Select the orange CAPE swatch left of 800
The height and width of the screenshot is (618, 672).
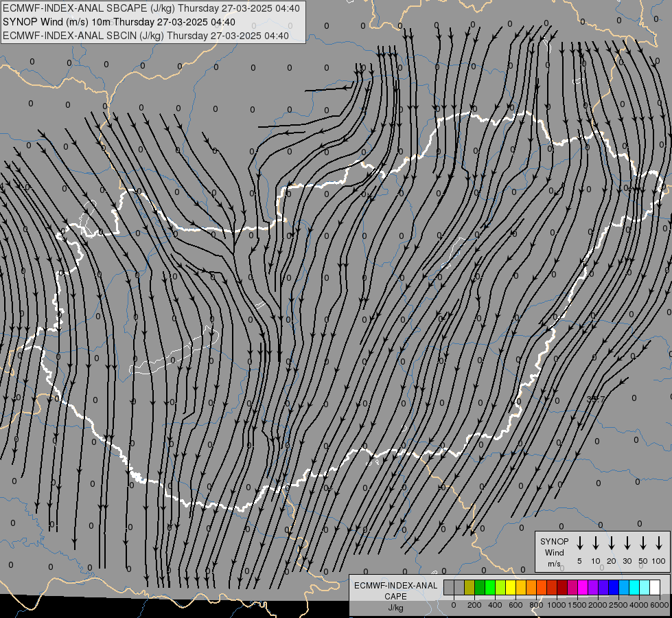point(531,587)
